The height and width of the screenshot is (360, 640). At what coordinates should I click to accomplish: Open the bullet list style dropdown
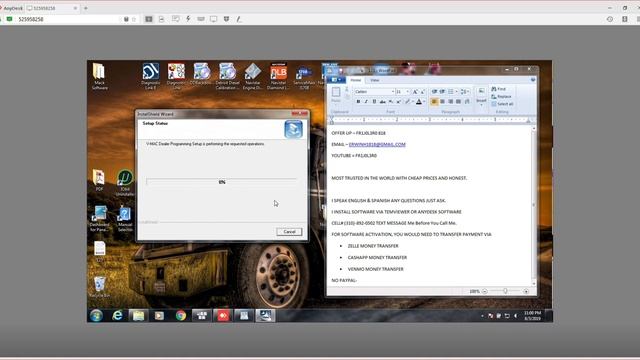tap(456, 91)
